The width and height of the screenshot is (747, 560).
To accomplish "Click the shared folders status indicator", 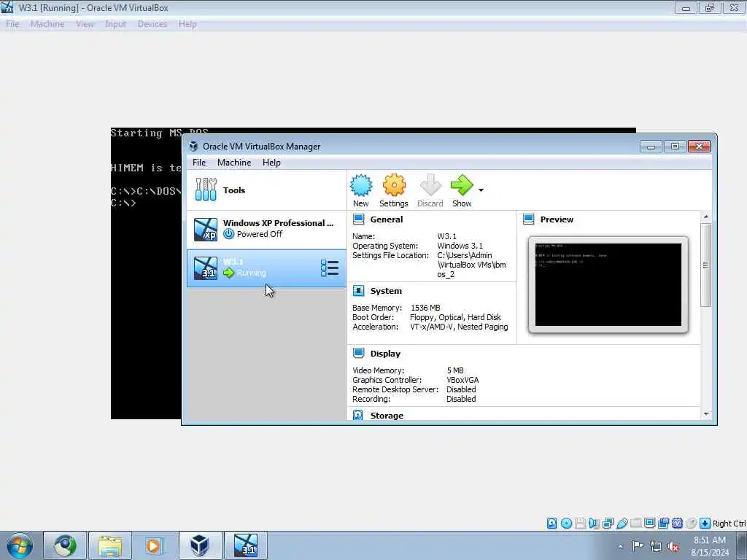I will click(x=635, y=524).
